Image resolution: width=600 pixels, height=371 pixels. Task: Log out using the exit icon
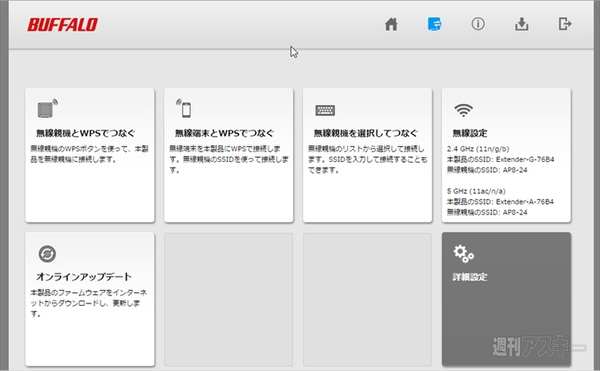[565, 24]
